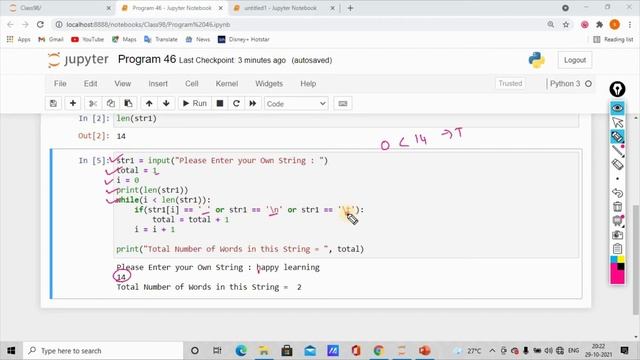Open Microsoft Edge from taskbar
Image resolution: width=640 pixels, height=360 pixels.
click(241, 351)
